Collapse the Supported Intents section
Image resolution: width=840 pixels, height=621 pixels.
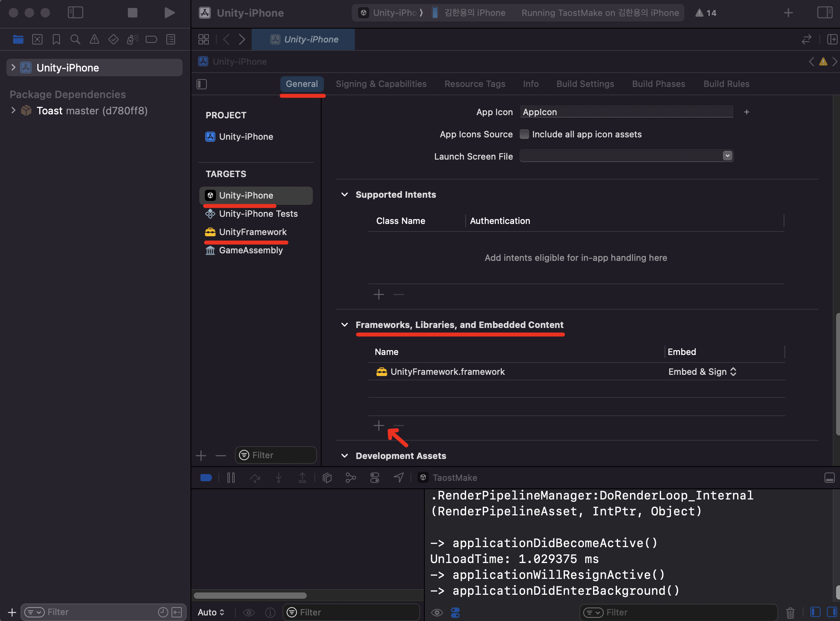[x=345, y=195]
